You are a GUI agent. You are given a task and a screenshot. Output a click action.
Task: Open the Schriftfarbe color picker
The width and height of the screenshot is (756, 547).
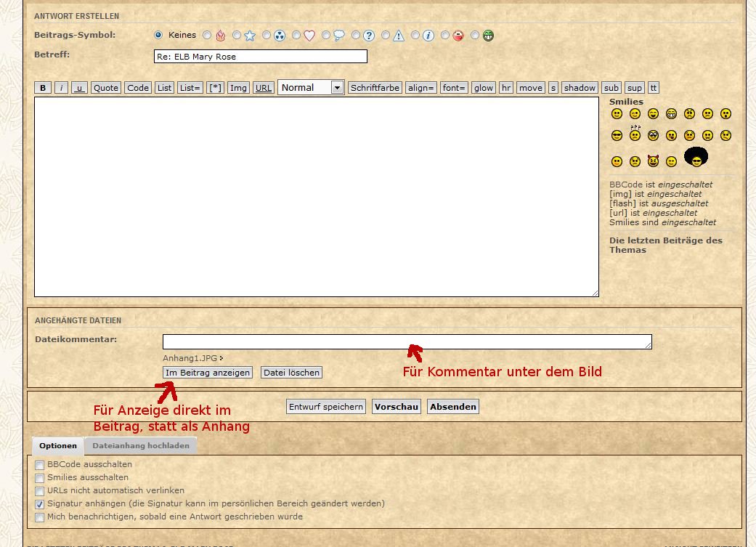[x=375, y=88]
